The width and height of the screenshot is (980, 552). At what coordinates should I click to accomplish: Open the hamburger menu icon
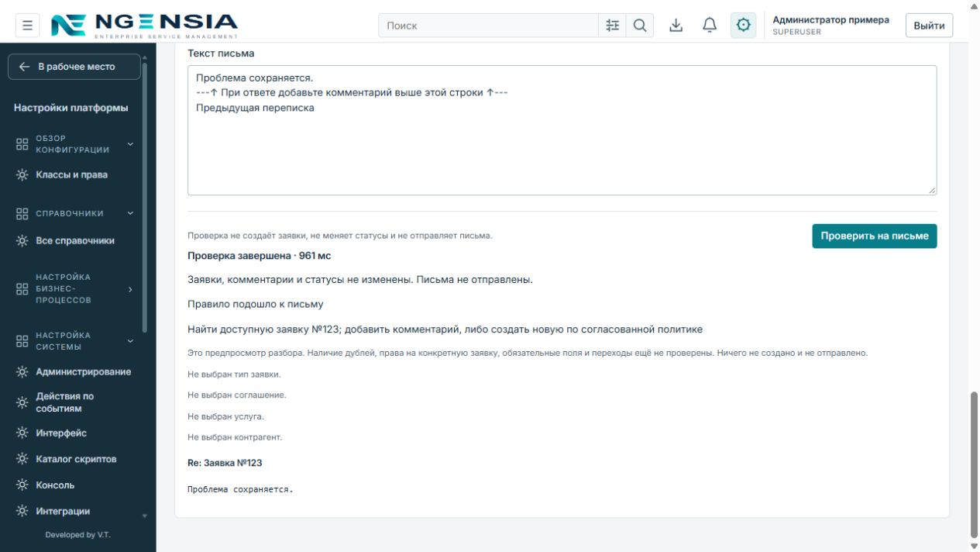tap(27, 26)
